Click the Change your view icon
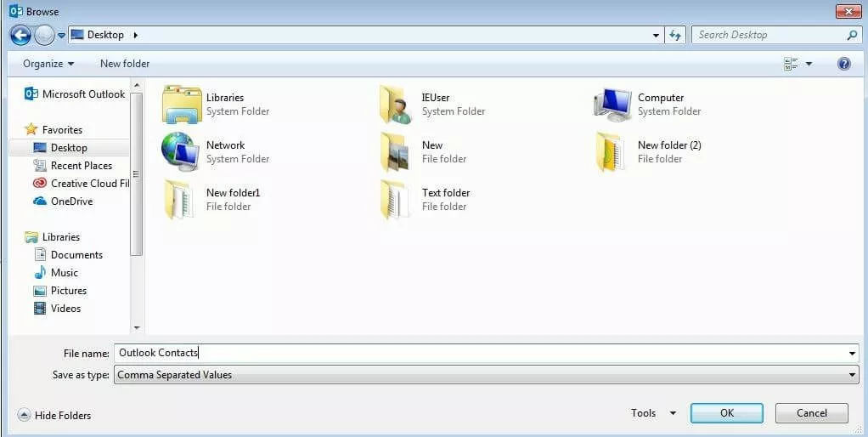Screen dimensions: 868x437 coord(791,64)
